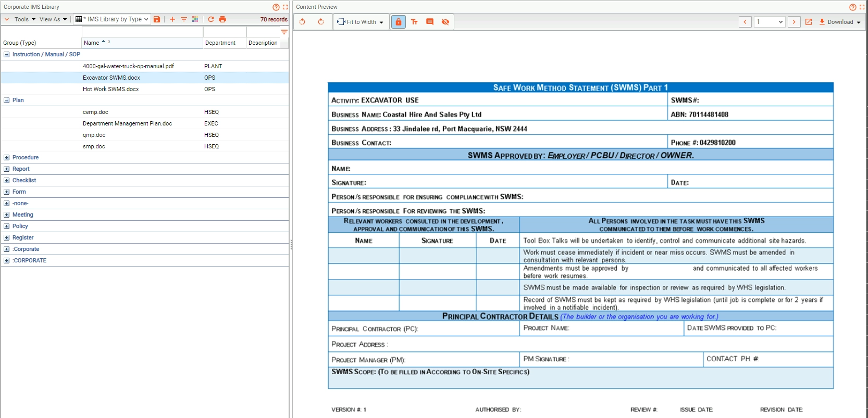Collapse the Plan group

coord(7,100)
